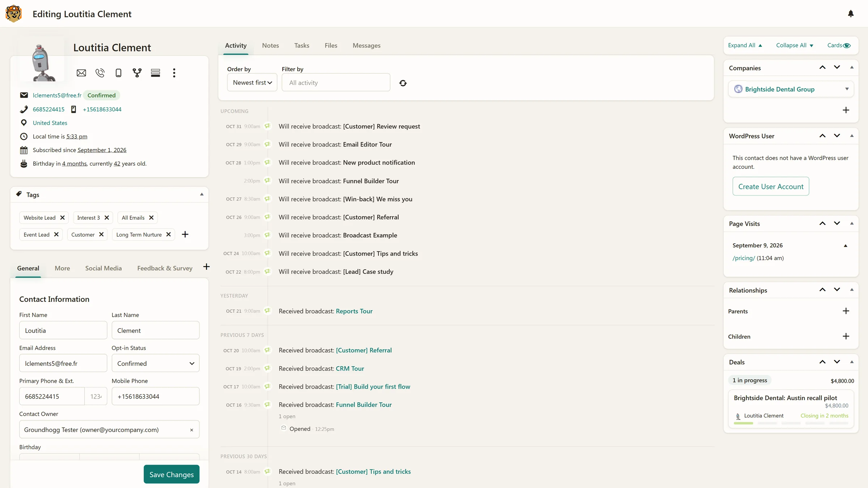Click the /pricing/ page visit link
Screen dimensions: 868x488
tap(744, 258)
